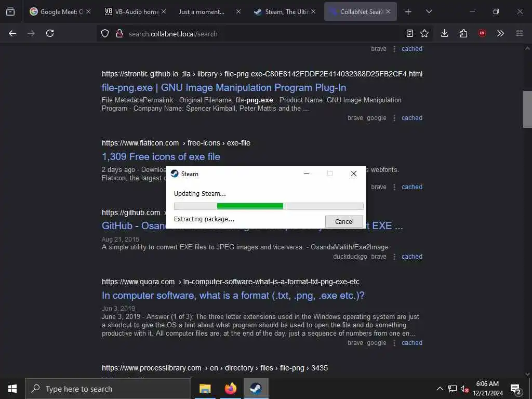Screen dimensions: 532x399
Task: Show more toolbar tools chevron
Action: pyautogui.click(x=500, y=33)
